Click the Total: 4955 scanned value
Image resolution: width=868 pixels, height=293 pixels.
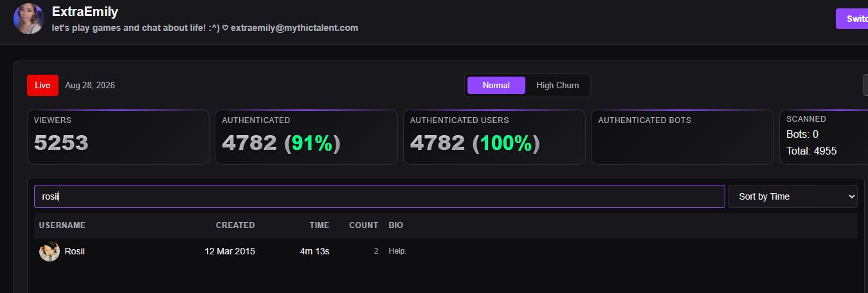tap(811, 151)
